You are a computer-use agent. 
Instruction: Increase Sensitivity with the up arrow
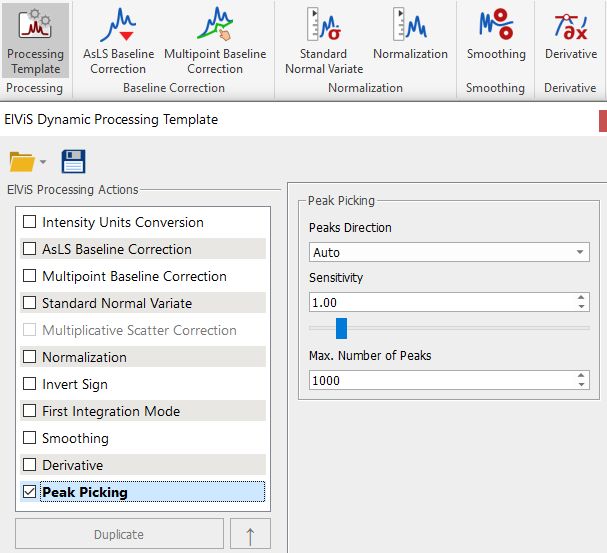pyautogui.click(x=581, y=298)
